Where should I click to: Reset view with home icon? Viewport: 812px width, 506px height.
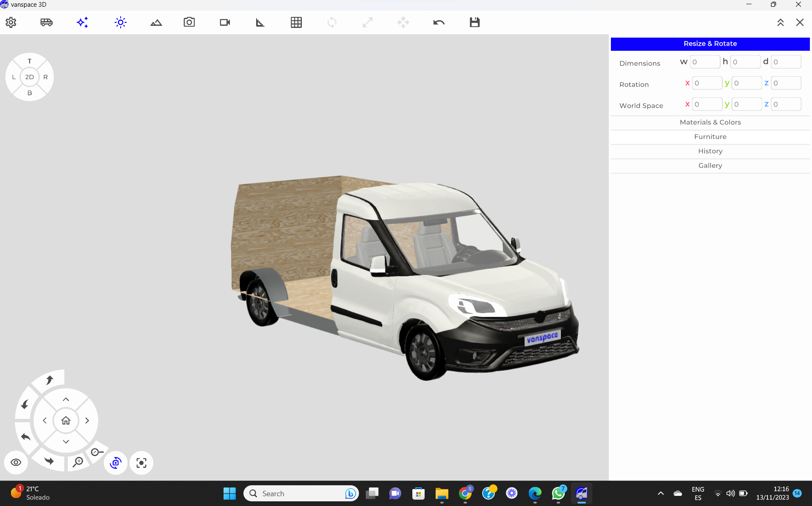click(66, 421)
